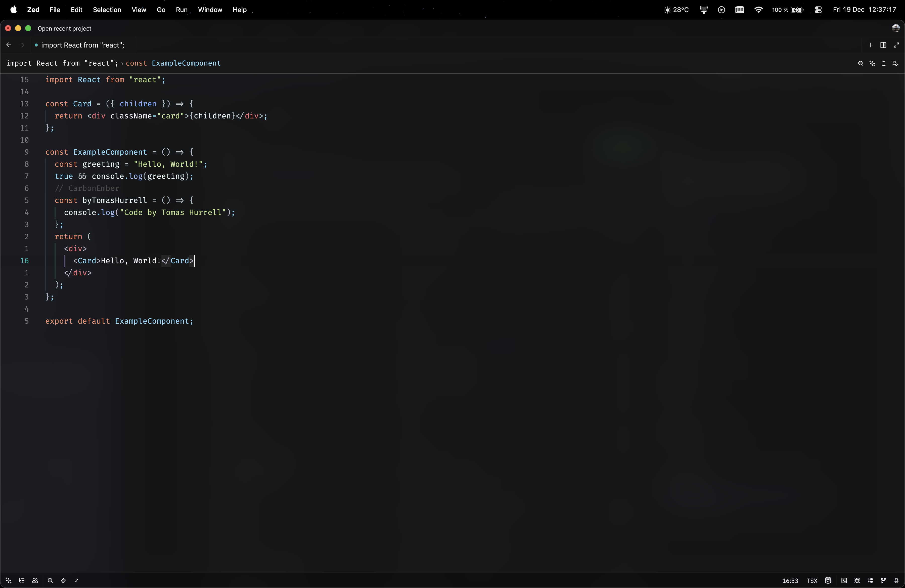The height and width of the screenshot is (588, 905).
Task: Click the 16:33 cursor position indicator
Action: point(790,581)
